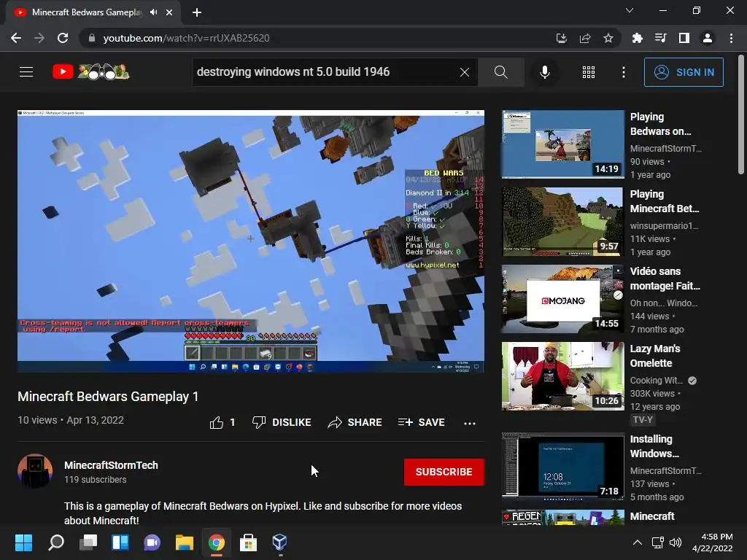Open the MinecraftStormTech channel name link

pyautogui.click(x=111, y=465)
